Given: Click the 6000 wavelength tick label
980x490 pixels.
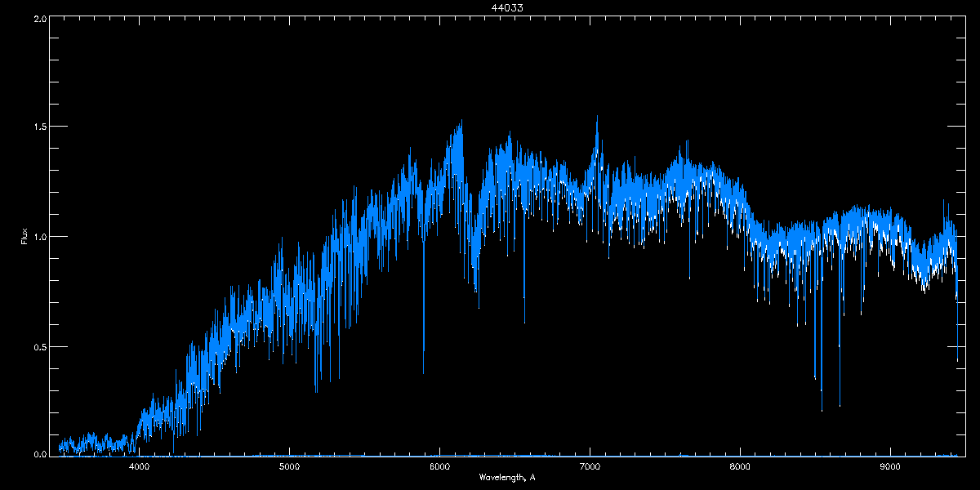Looking at the screenshot, I should click(x=440, y=466).
